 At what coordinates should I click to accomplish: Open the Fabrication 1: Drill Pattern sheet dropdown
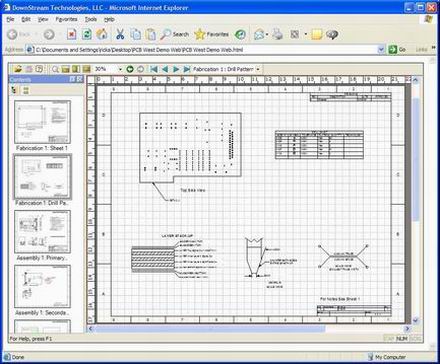pos(258,69)
